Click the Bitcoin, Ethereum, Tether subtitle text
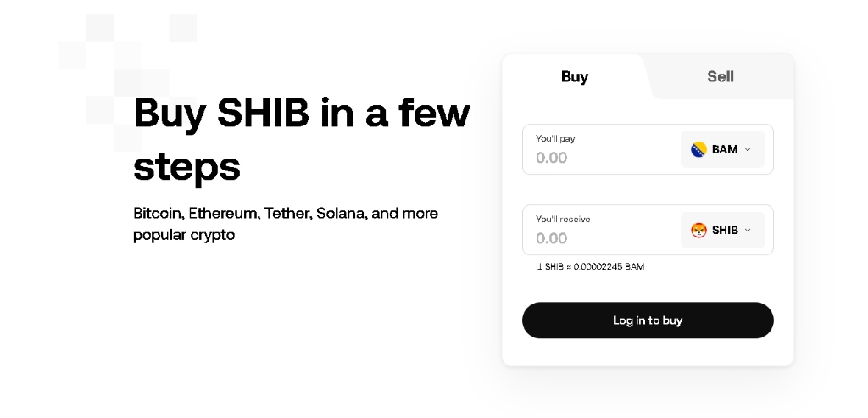868x418 pixels. coord(286,224)
